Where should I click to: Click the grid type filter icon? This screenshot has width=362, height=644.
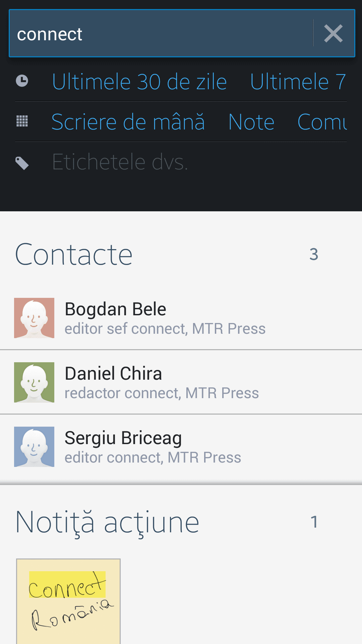pyautogui.click(x=22, y=121)
